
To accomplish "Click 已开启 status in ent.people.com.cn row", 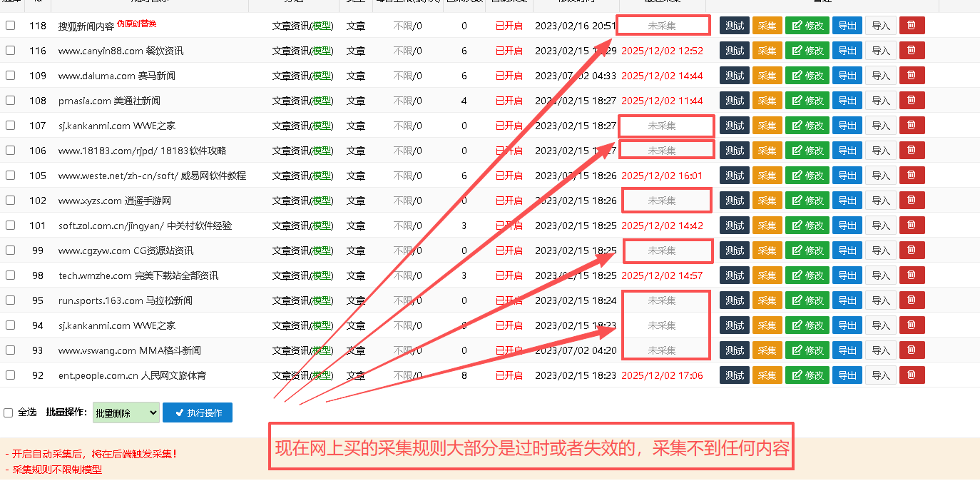I will [509, 375].
